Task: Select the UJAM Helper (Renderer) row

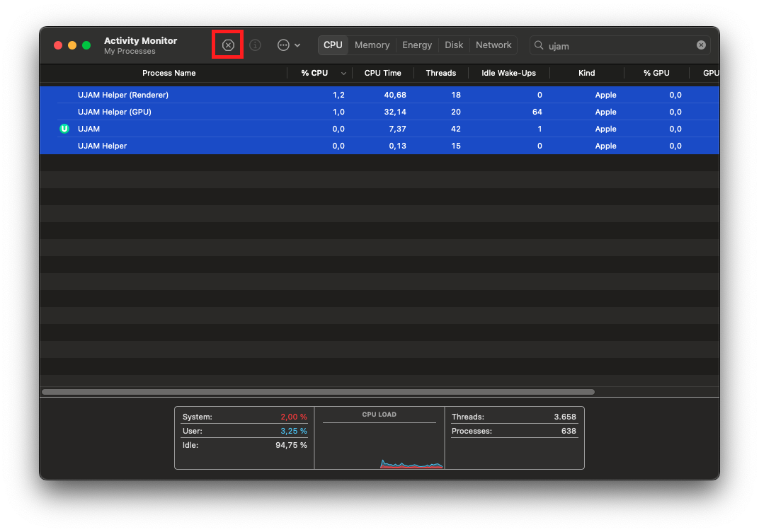Action: tap(379, 95)
